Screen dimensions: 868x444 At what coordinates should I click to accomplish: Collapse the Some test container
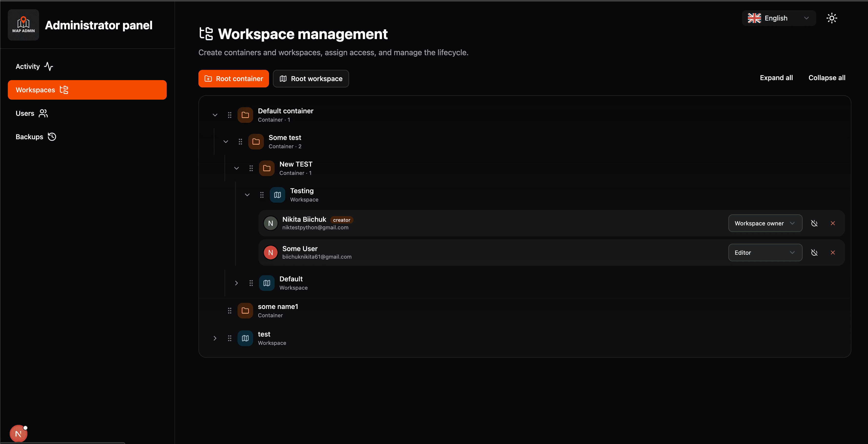click(x=226, y=142)
